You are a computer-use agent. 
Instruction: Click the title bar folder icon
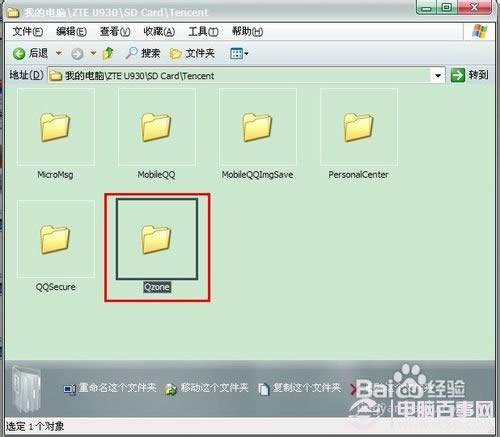(13, 12)
